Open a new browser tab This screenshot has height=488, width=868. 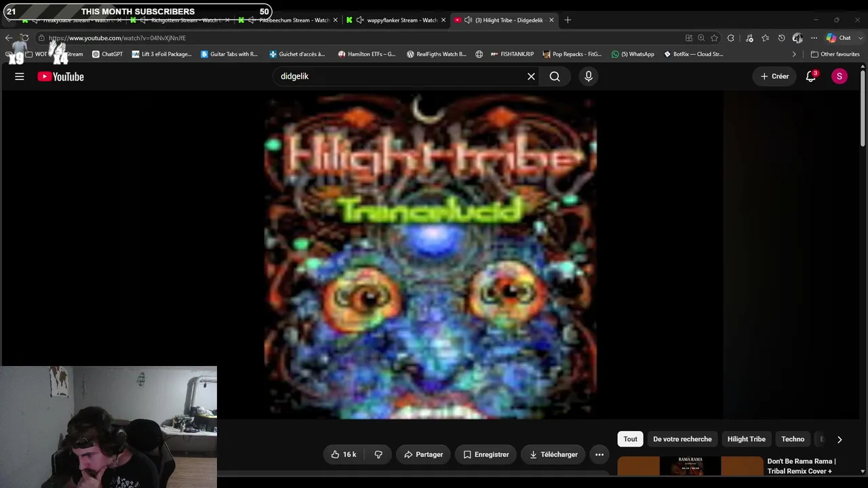[x=568, y=20]
